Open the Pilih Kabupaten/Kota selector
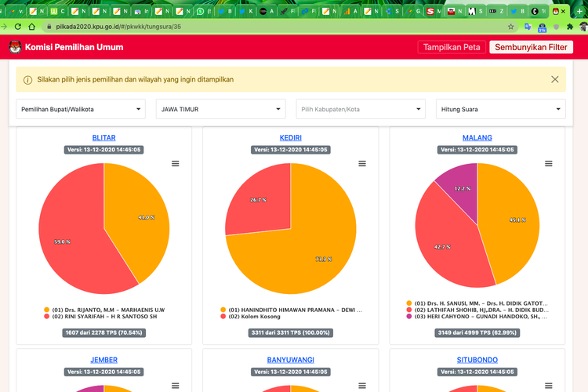This screenshot has height=392, width=588. coord(361,109)
